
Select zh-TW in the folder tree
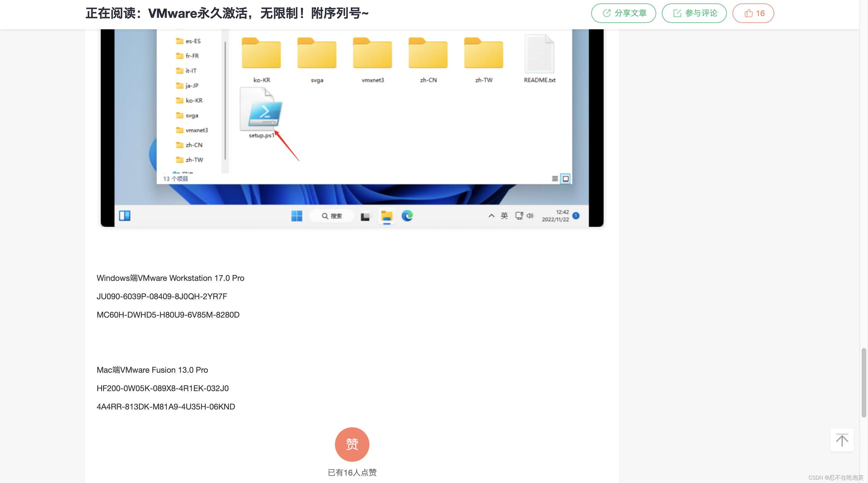tap(190, 160)
